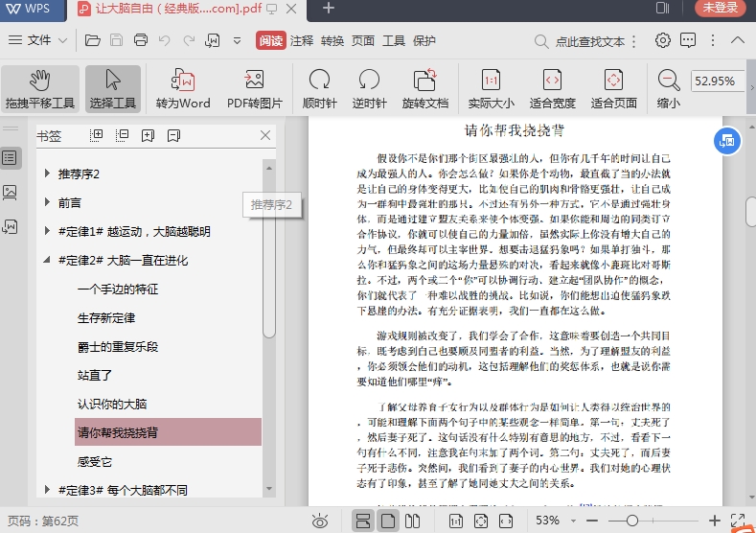Image resolution: width=756 pixels, height=533 pixels.
Task: Toggle eye protection mode icon in status bar
Action: pyautogui.click(x=320, y=521)
